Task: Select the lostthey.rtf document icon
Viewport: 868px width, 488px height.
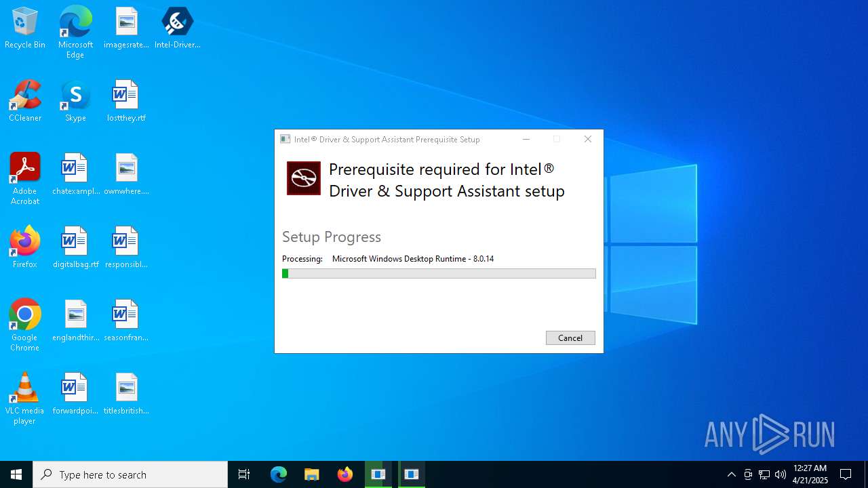Action: tap(126, 101)
